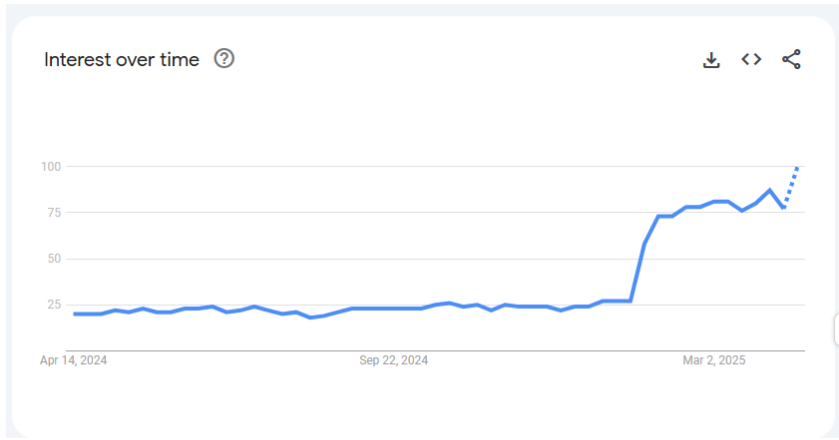Share the interest over time chart
Viewport: 839px width, 440px height.
point(791,60)
